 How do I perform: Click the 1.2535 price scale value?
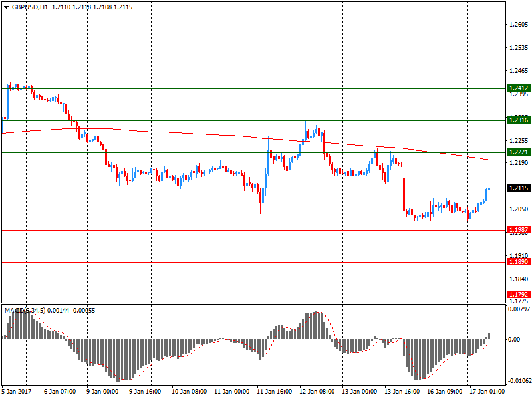coord(519,47)
